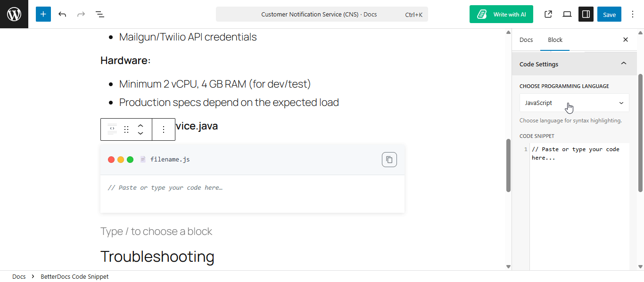The width and height of the screenshot is (644, 282).
Task: Click 'Minimum 2 vCPU, 4 GB RAM' list item
Action: point(215,84)
